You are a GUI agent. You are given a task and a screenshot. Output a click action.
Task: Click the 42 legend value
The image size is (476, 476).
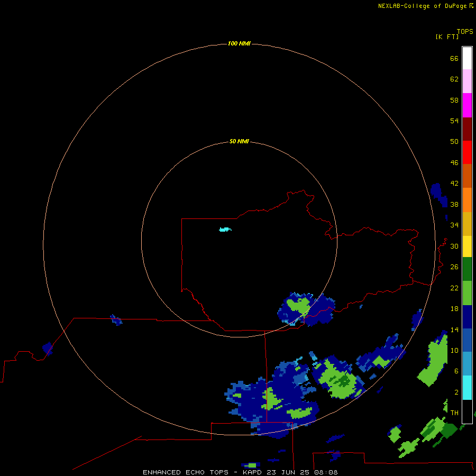point(454,183)
